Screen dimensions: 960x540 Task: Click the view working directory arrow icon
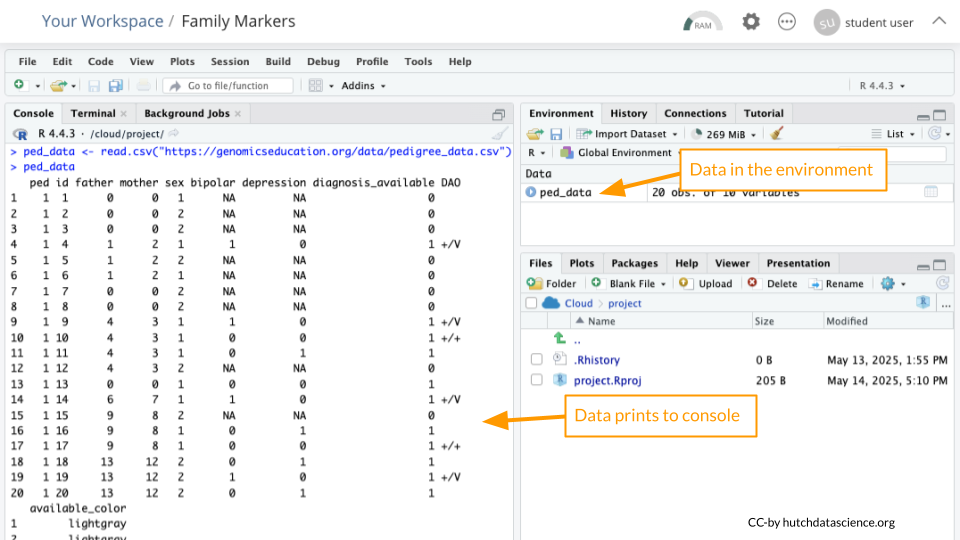(x=174, y=133)
